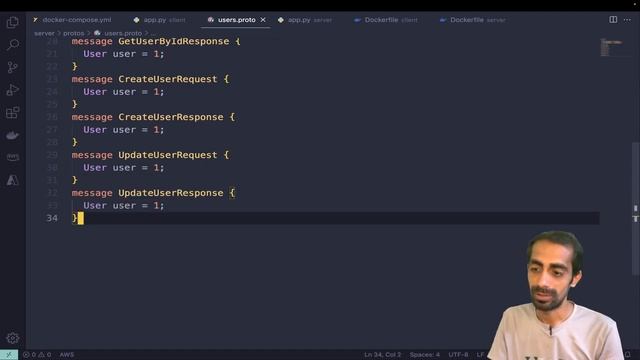Show problems via errors and warnings counter
Image resolution: width=640 pixels, height=360 pixels.
[x=37, y=355]
